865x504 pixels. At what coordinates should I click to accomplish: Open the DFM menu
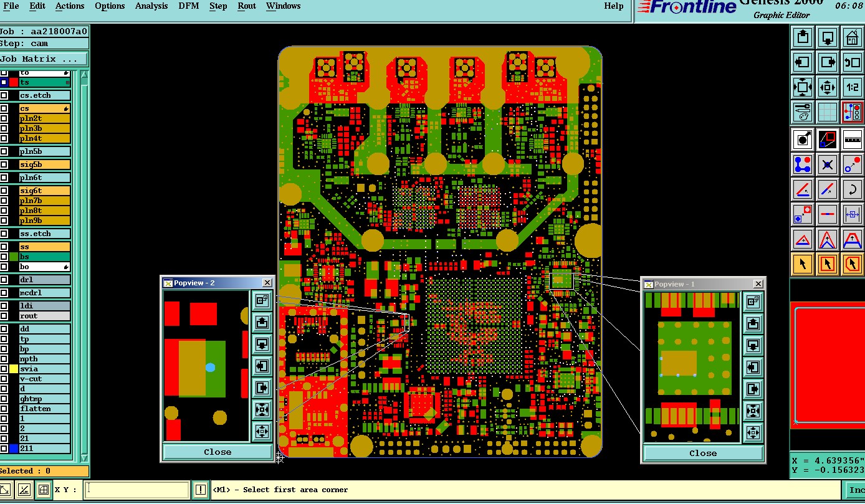pos(189,6)
